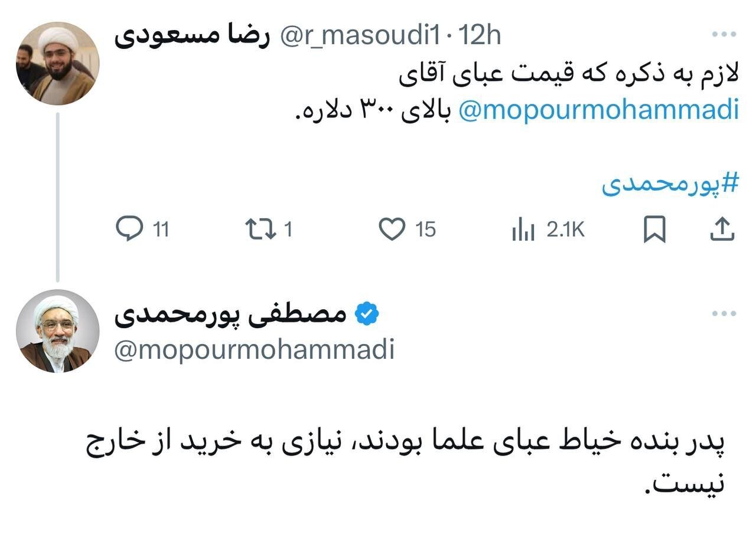Click the verified badge next to مصطفی پورمحمدی
Viewport: 756px width, 537px height.
(366, 315)
